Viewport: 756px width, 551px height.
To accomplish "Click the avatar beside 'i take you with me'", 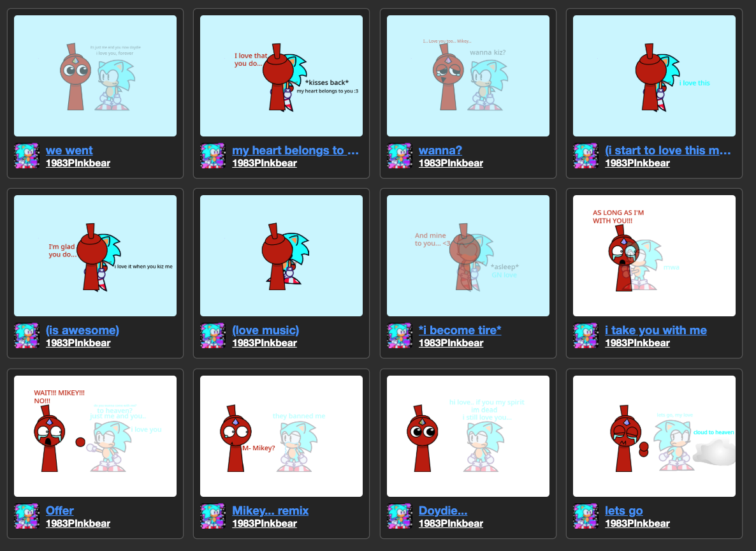I will [585, 336].
